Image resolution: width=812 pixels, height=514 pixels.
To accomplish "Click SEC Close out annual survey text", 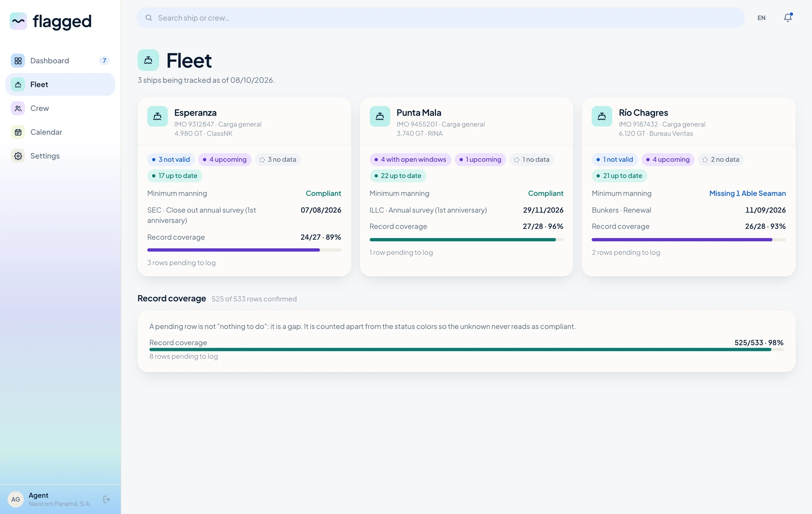I will 202,215.
